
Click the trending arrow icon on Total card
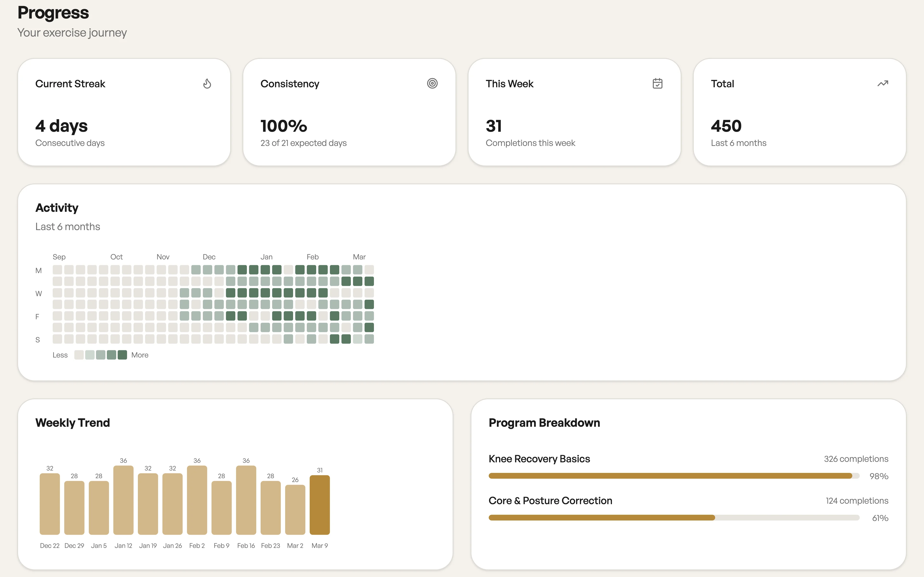pos(882,84)
